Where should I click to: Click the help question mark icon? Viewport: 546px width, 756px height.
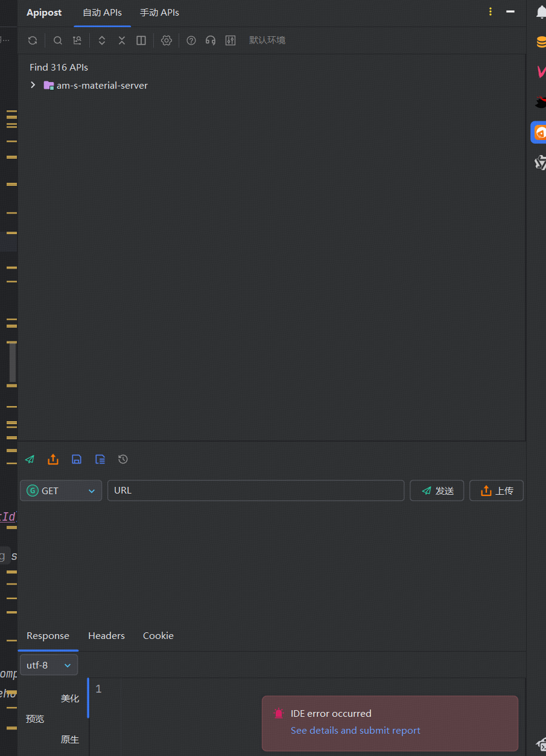[191, 40]
